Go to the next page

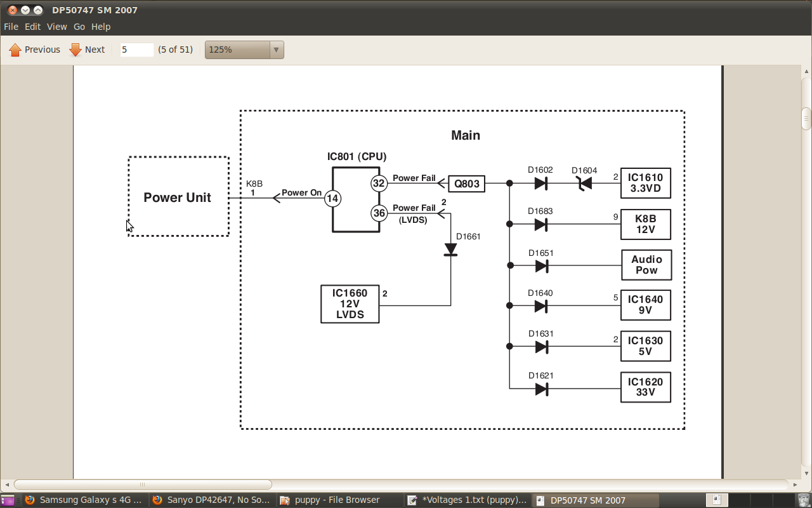(x=87, y=50)
